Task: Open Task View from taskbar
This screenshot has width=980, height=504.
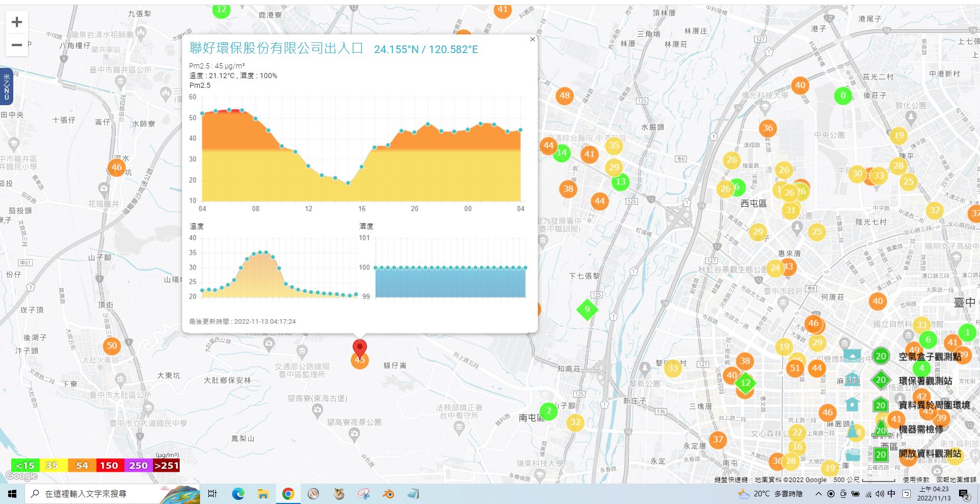Action: pyautogui.click(x=212, y=494)
